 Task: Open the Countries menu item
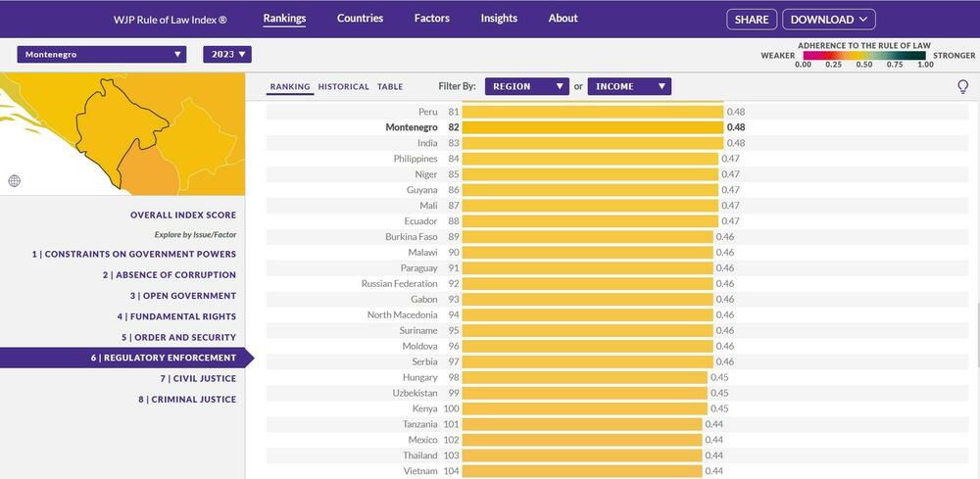pyautogui.click(x=360, y=19)
